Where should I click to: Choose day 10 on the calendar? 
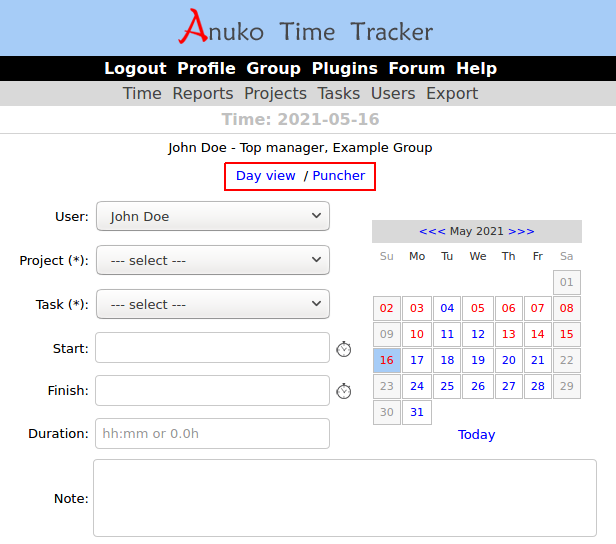click(417, 334)
